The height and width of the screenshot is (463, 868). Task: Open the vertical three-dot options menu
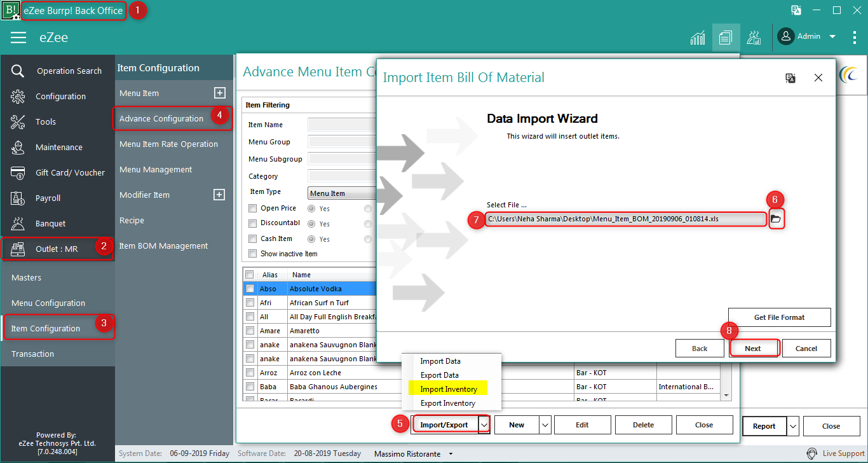(855, 37)
